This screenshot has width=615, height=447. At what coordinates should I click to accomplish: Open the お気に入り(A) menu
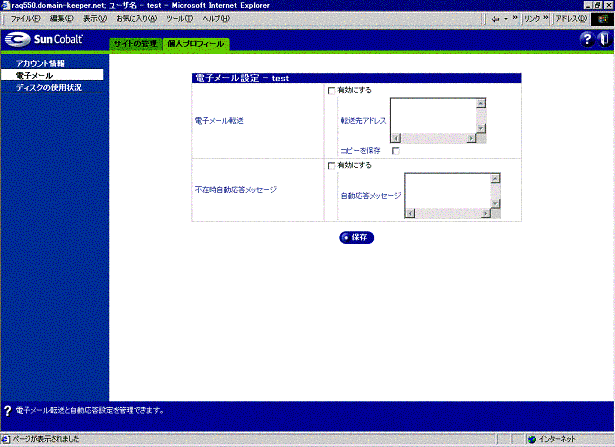(137, 18)
